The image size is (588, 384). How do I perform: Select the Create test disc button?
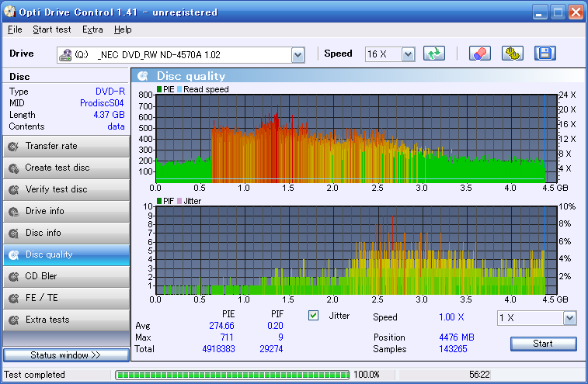[x=66, y=168]
